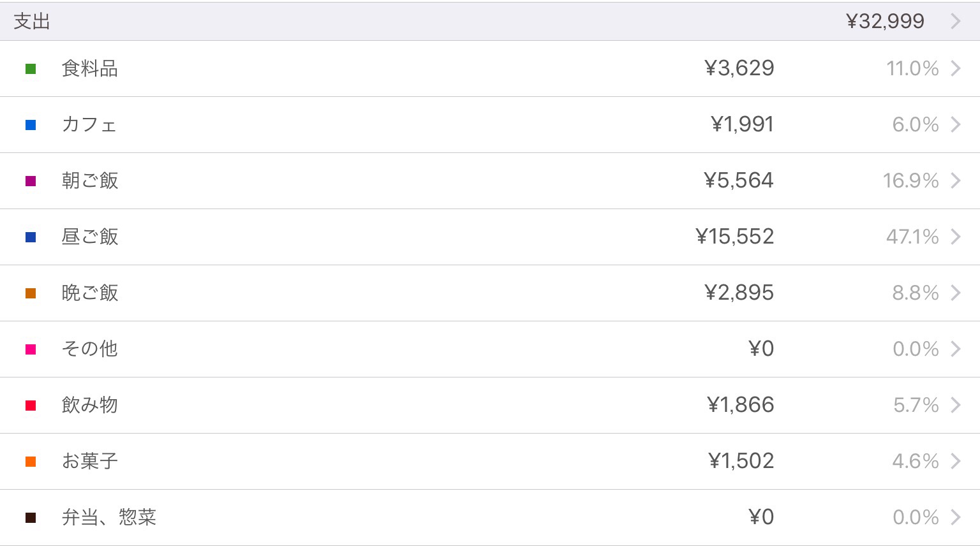
Task: Select the green 食料品 color swatch
Action: click(x=31, y=69)
